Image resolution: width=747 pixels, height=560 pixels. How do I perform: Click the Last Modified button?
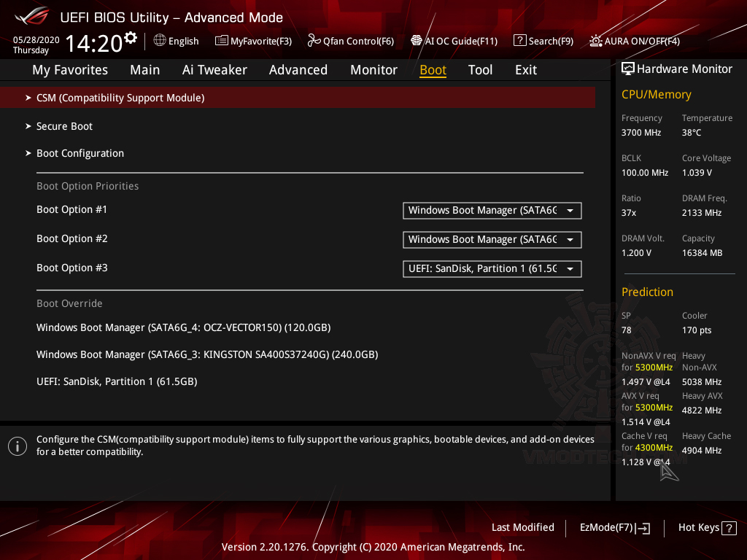(523, 527)
